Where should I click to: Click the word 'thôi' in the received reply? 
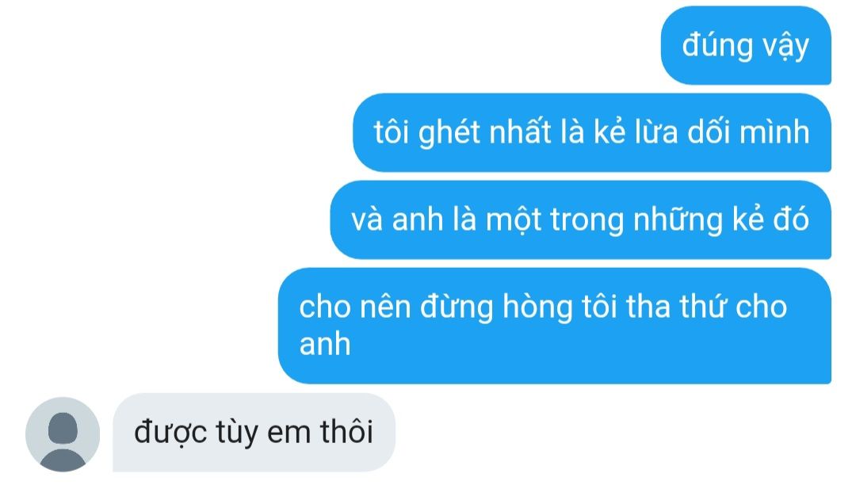coord(346,432)
